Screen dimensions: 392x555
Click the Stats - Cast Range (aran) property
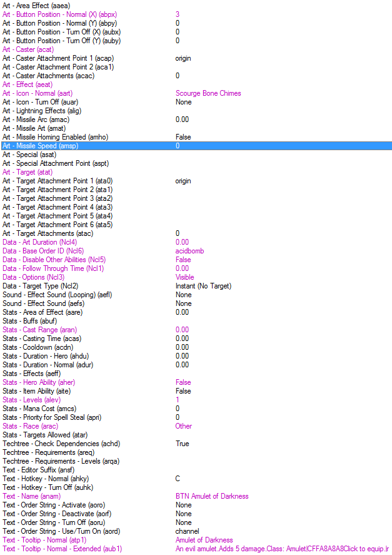point(39,330)
